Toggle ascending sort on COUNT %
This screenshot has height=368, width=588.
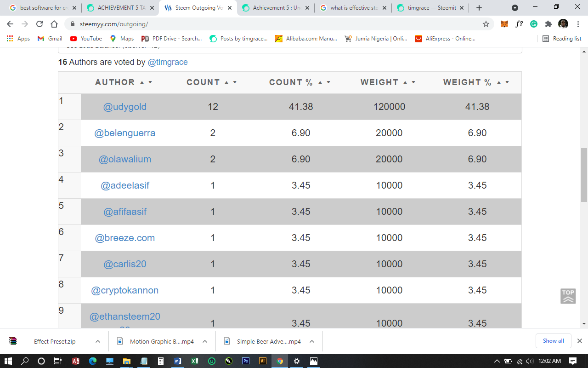click(321, 81)
